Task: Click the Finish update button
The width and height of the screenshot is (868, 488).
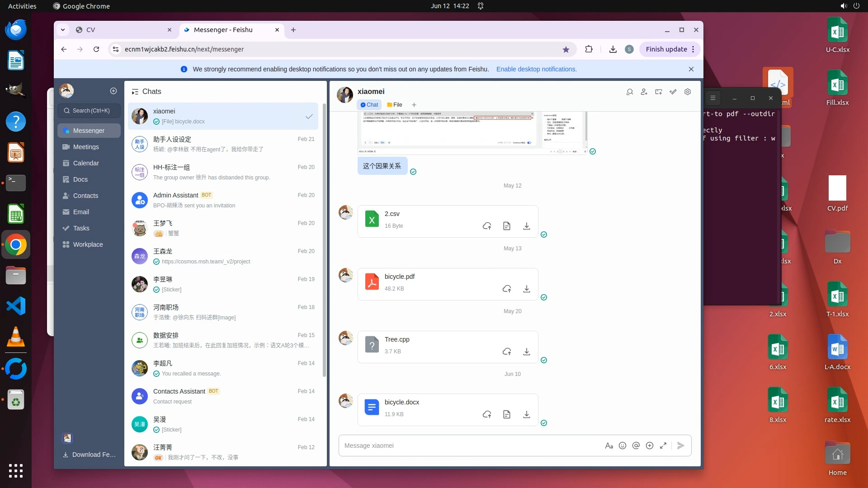Action: tap(666, 49)
